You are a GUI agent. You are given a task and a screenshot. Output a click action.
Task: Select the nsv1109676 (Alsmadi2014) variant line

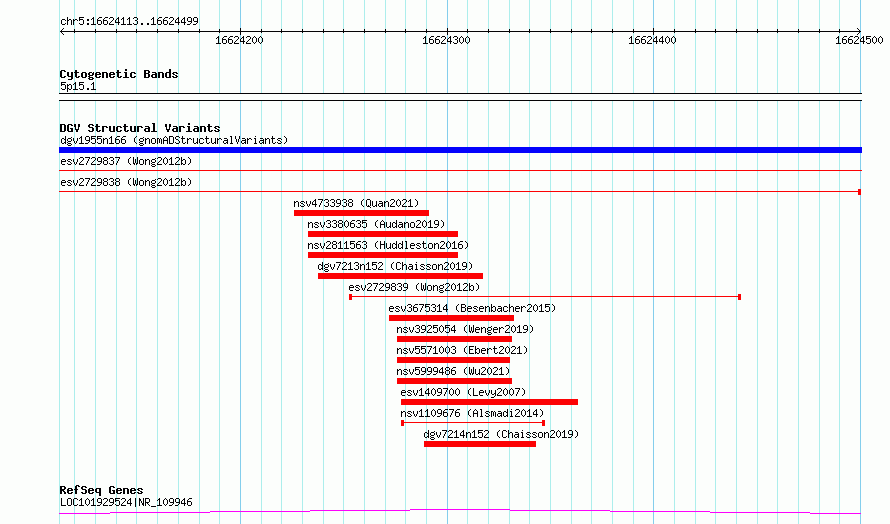point(473,423)
